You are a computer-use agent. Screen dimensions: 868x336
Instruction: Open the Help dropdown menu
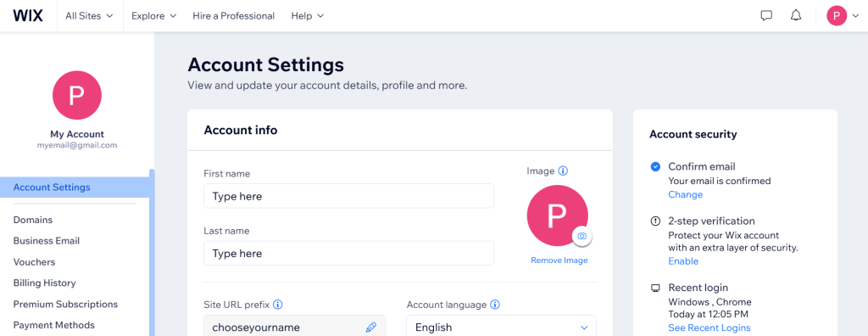(x=308, y=15)
